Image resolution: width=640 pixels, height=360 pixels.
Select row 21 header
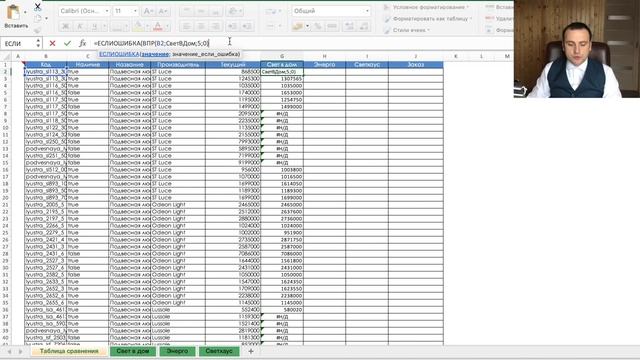pos(6,204)
